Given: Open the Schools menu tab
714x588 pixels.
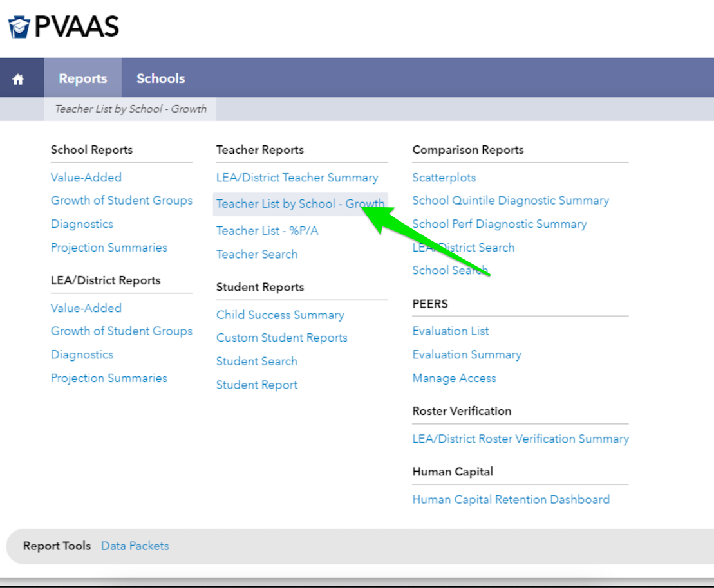Looking at the screenshot, I should (161, 78).
